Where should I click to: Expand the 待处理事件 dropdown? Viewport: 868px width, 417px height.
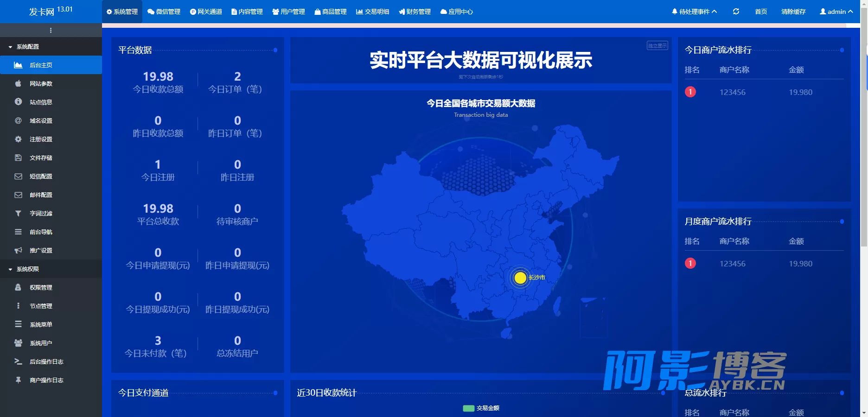pos(694,12)
